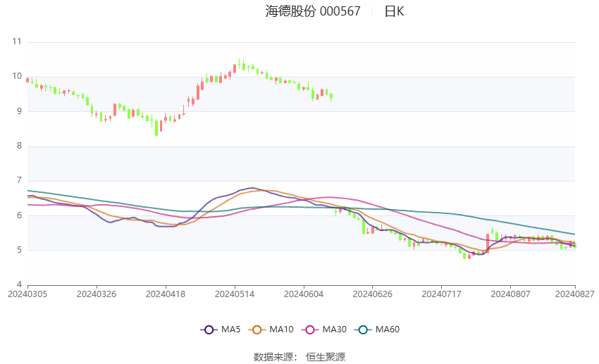This screenshot has width=599, height=364.
Task: Click the 20240807 date axis label
Action: pyautogui.click(x=510, y=294)
